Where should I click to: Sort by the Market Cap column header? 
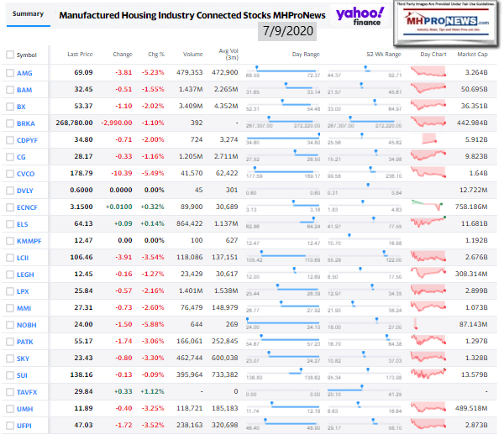pyautogui.click(x=473, y=55)
